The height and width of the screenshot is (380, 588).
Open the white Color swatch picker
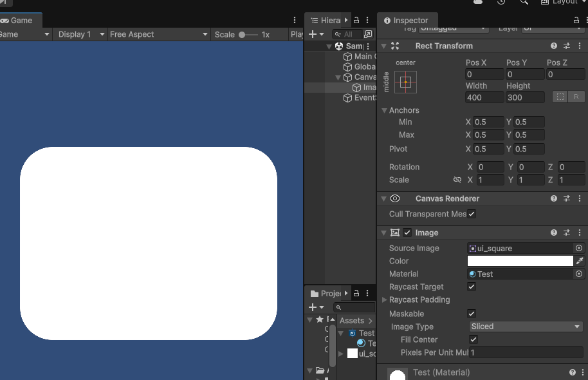520,261
